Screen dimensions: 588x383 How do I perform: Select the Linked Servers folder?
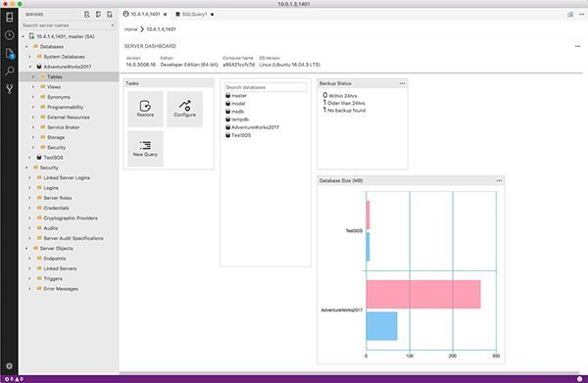click(60, 268)
